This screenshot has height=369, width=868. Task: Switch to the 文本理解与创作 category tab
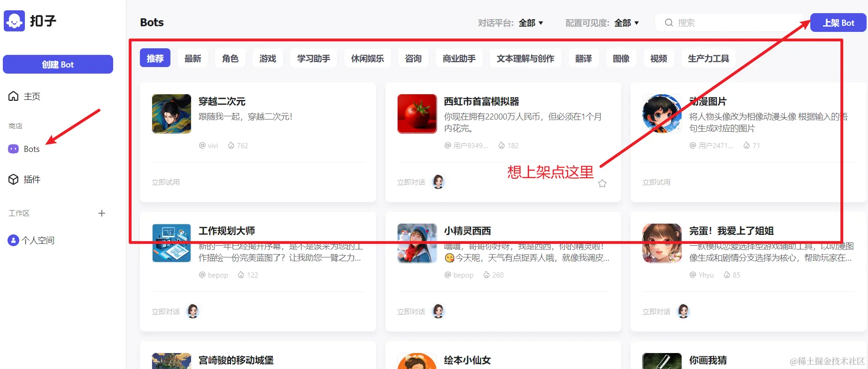[525, 58]
